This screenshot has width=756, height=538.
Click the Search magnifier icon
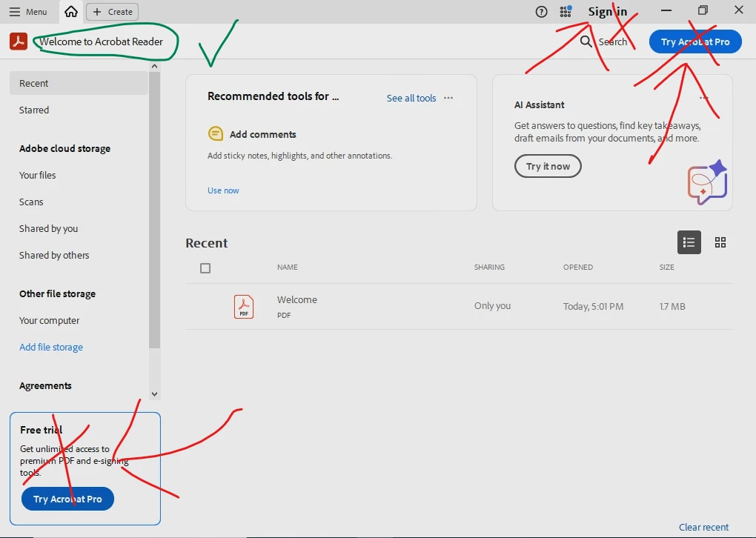[586, 41]
